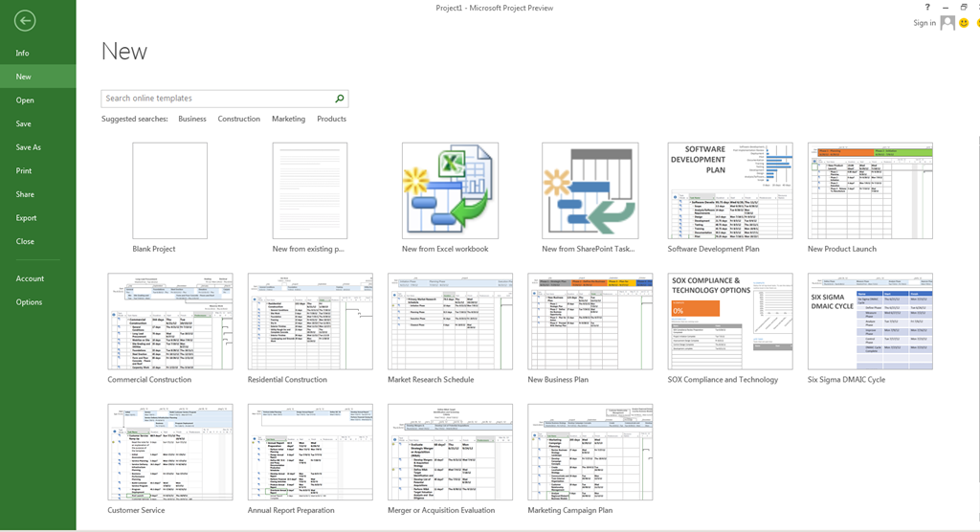980x532 pixels.
Task: Choose Save As in the sidebar
Action: pyautogui.click(x=38, y=147)
